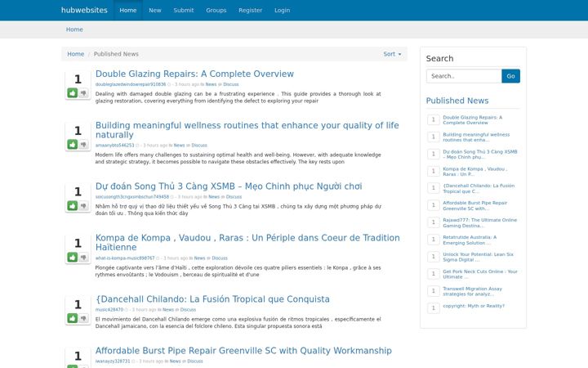
Task: Click vote count box beside sidebar Retatrutide Australia
Action: (433, 240)
